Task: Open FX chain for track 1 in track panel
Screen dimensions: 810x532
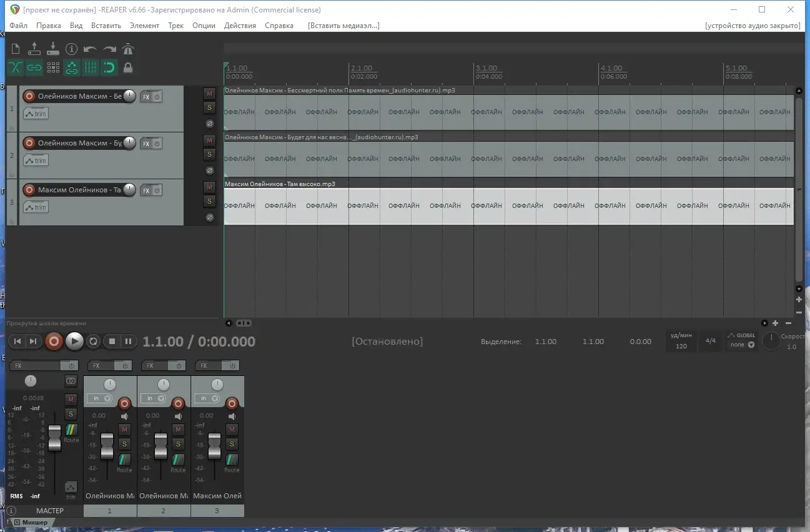Action: click(x=146, y=97)
